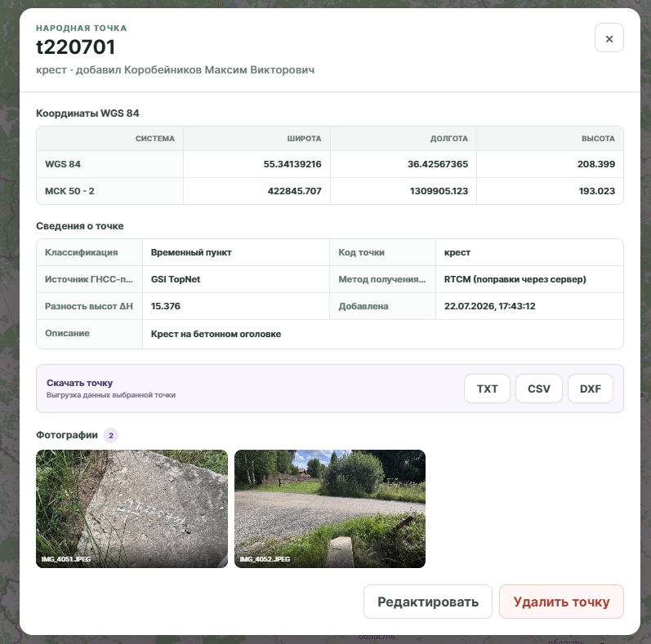Viewport: 651px width, 644px height.
Task: Click the Описание label
Action: (x=67, y=333)
